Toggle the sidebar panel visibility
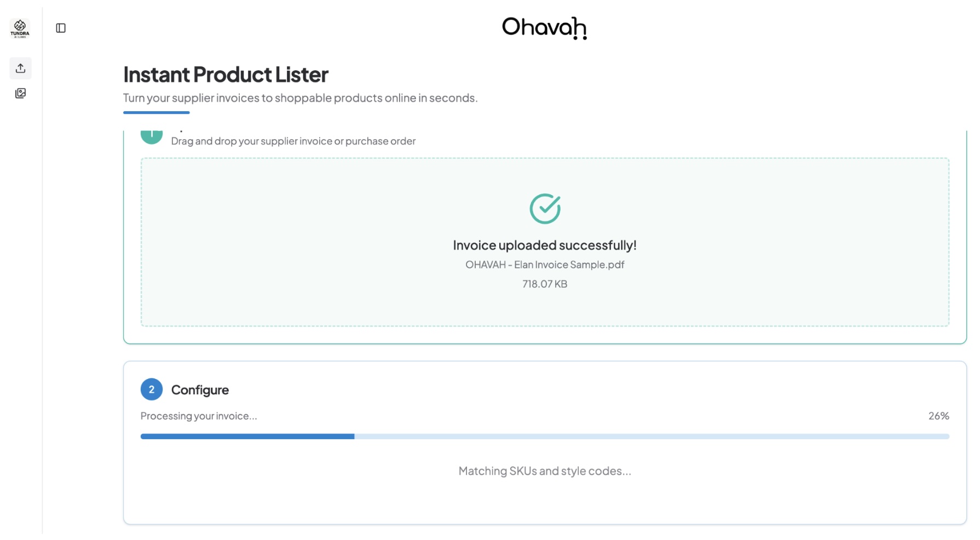This screenshot has width=980, height=540. point(60,27)
